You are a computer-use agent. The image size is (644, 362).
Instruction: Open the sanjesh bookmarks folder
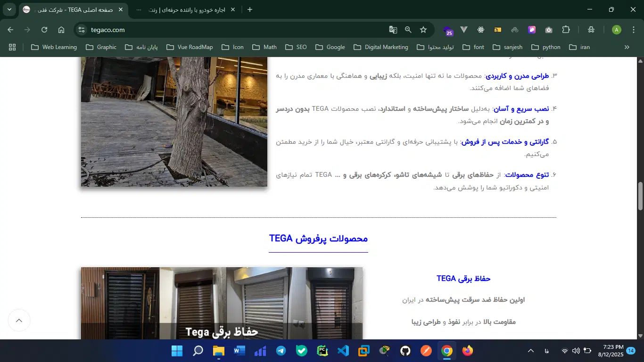(508, 47)
